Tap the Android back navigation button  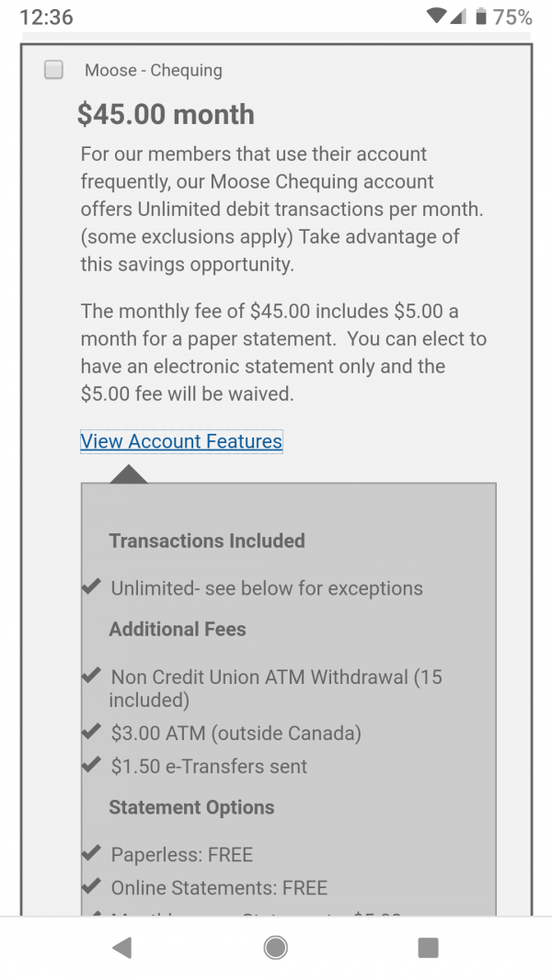pyautogui.click(x=121, y=948)
